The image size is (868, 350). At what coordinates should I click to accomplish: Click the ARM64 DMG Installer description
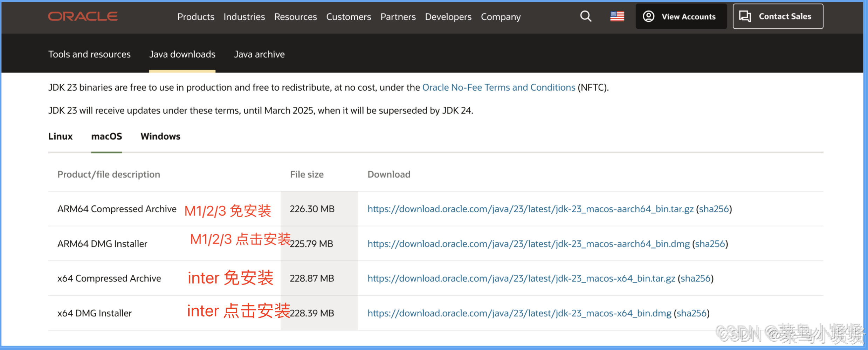(x=102, y=244)
